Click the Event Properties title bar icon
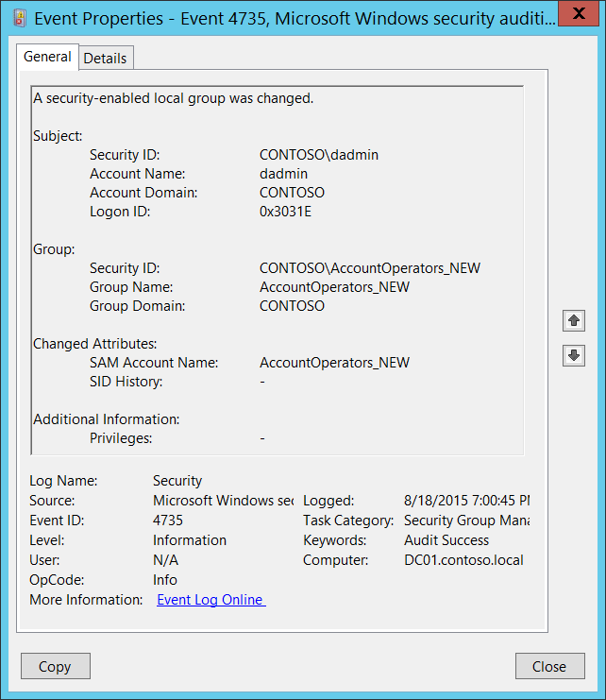Screen dimensions: 606x700 pos(19,17)
